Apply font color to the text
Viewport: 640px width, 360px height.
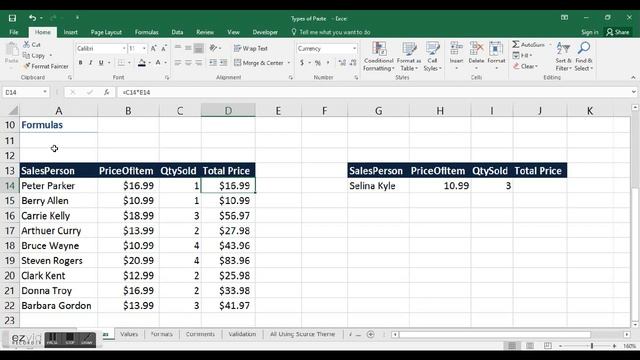point(158,63)
